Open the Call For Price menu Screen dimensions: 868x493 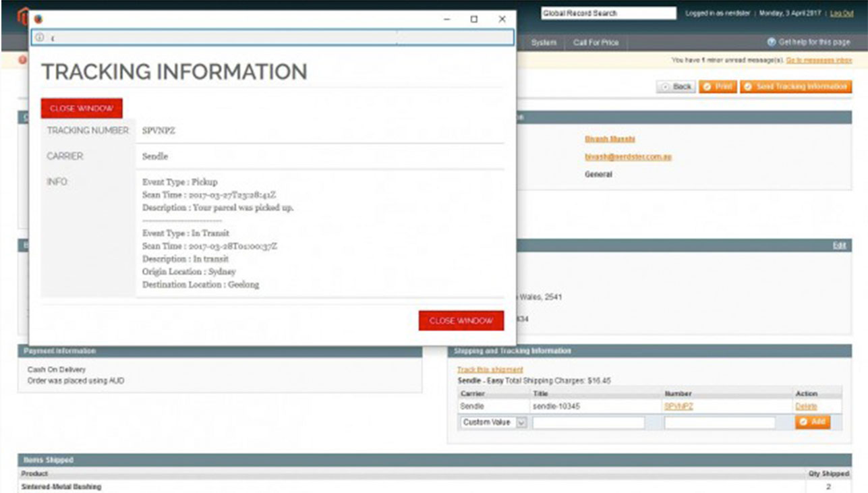point(596,42)
